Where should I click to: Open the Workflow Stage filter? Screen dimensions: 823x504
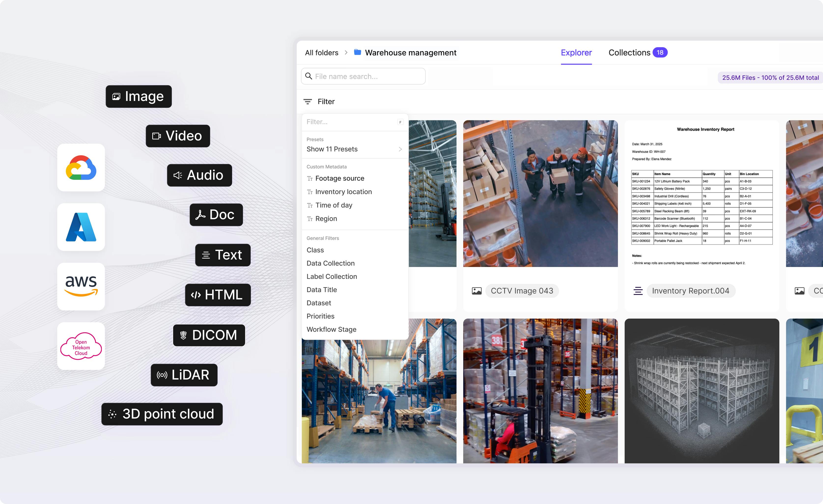coord(331,329)
